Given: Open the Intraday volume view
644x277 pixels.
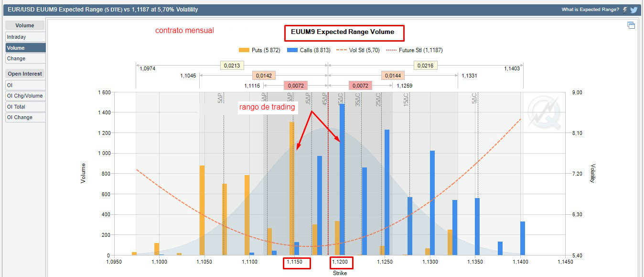Looking at the screenshot, I should (25, 37).
